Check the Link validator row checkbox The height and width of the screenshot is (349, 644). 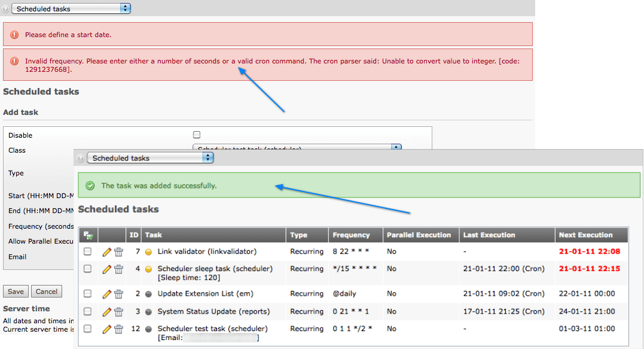(x=88, y=252)
